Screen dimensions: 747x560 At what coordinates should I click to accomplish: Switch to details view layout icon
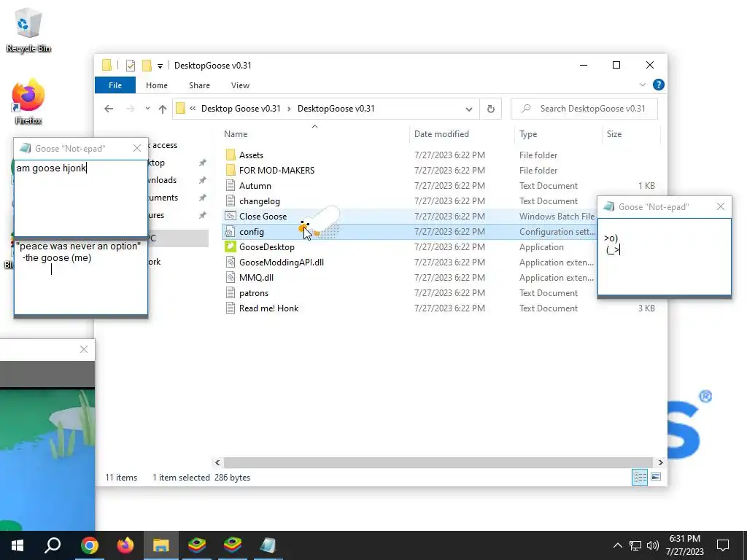click(640, 477)
